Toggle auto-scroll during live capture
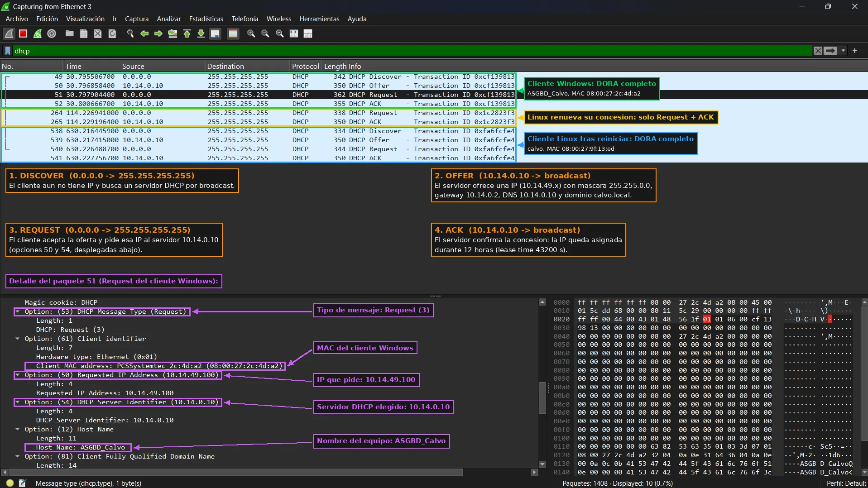The image size is (868, 488). pos(216,33)
